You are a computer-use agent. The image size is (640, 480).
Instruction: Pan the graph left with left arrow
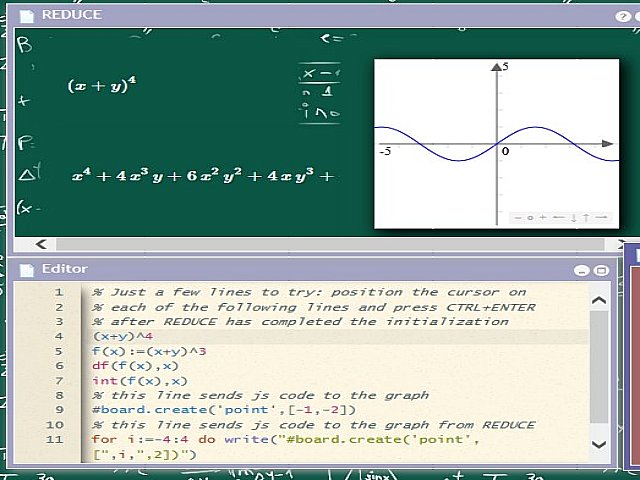tap(558, 218)
